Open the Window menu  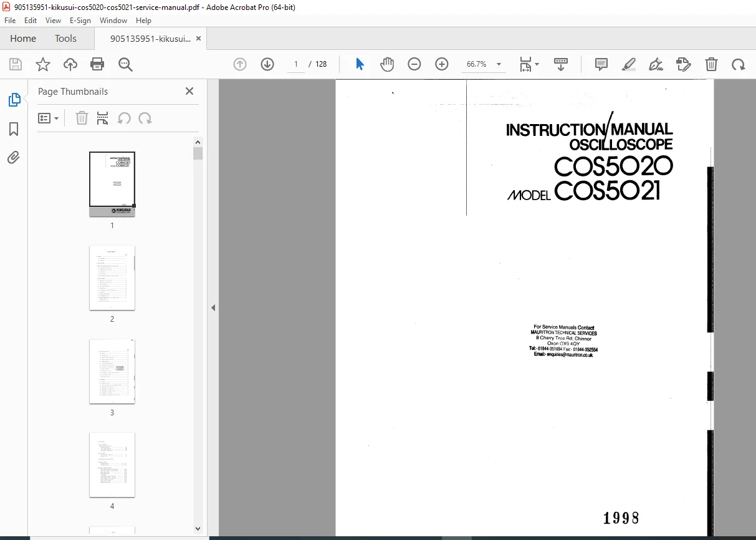coord(113,21)
